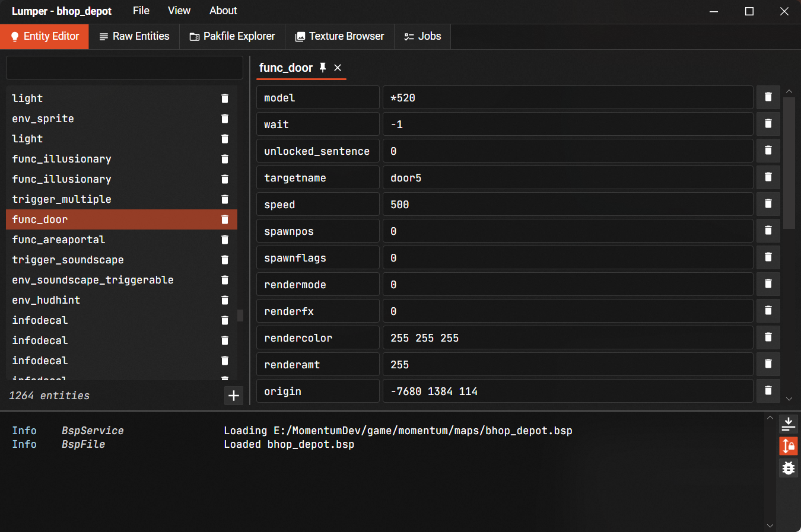Edit the rendercolor value 255 255 255
The width and height of the screenshot is (801, 532).
click(568, 337)
